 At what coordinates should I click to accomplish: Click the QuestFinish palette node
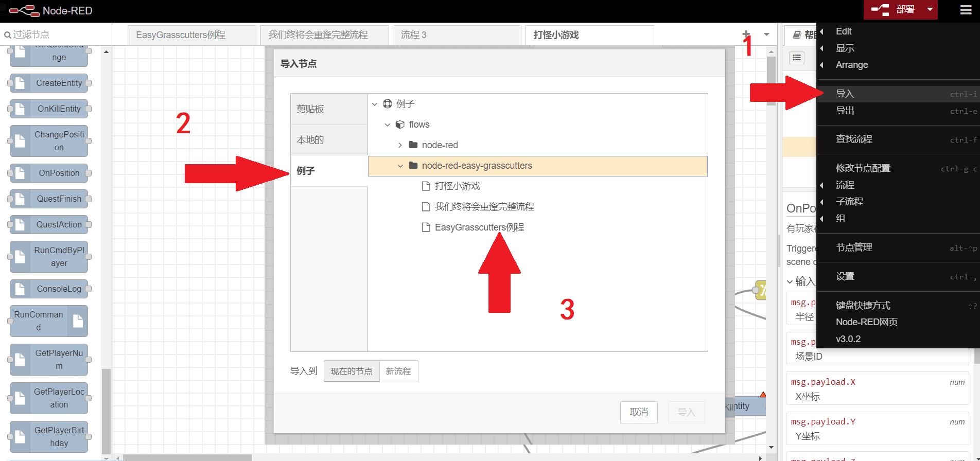click(49, 199)
